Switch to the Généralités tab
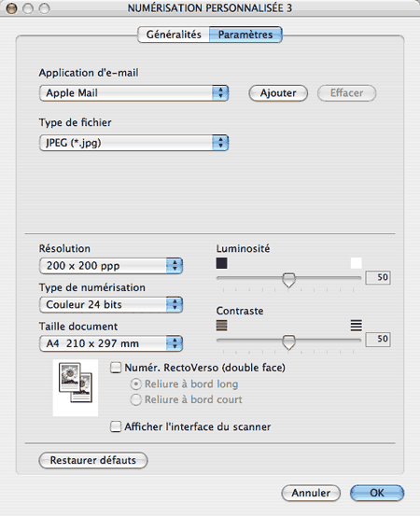The image size is (420, 516). pos(174,35)
